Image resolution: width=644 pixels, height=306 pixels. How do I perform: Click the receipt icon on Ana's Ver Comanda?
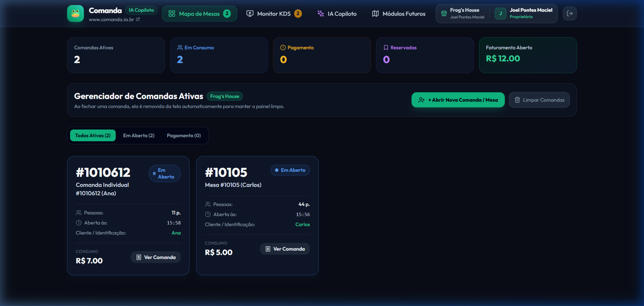(x=139, y=257)
